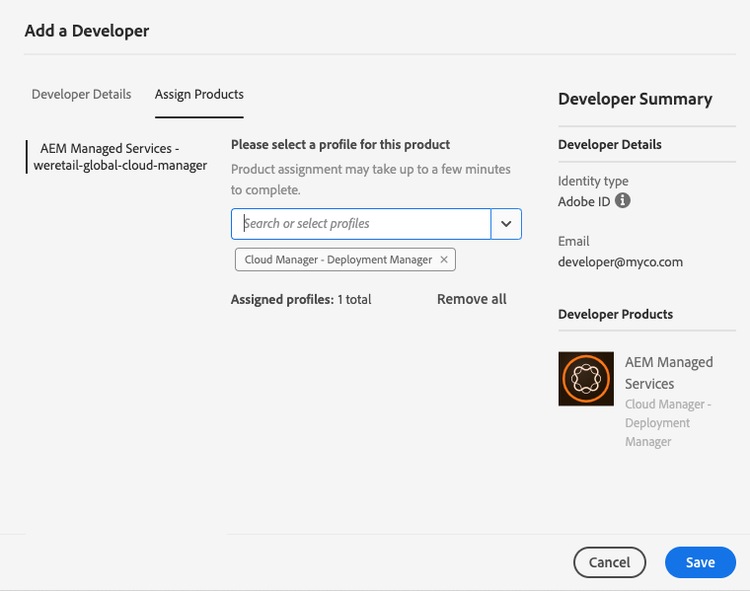
Task: Show Adobe ID identity type info
Action: tap(622, 200)
